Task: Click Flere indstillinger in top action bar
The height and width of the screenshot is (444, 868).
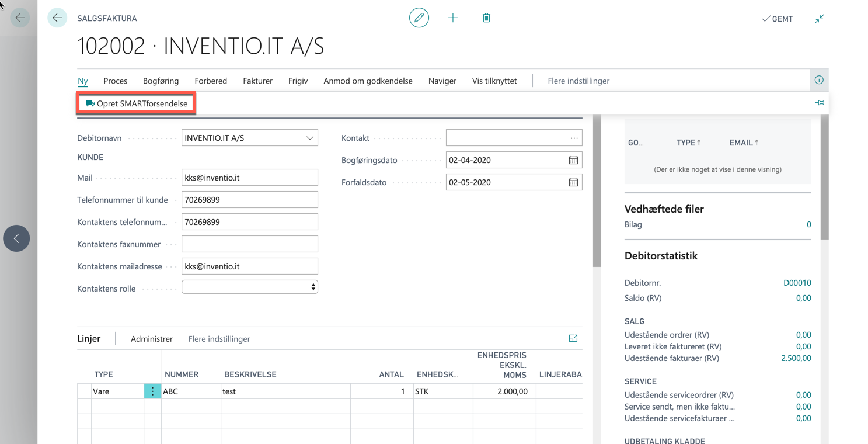Action: pos(578,81)
